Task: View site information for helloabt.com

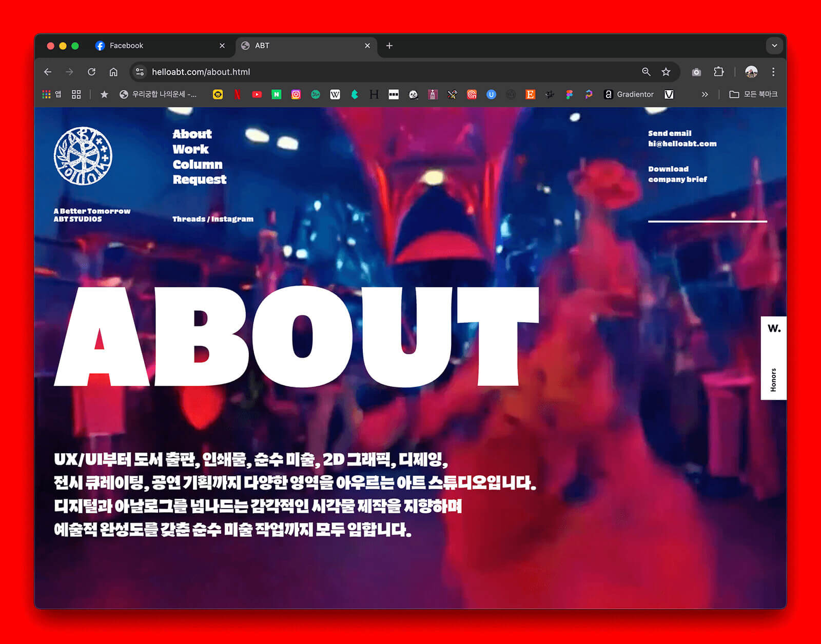Action: [140, 72]
